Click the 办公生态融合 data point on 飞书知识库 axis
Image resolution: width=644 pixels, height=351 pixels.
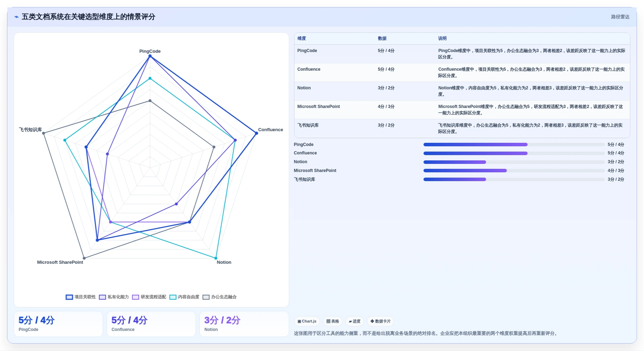click(44, 133)
